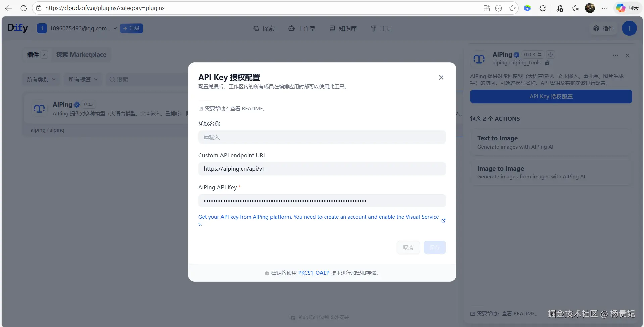This screenshot has width=644, height=327.
Task: Open the browser Extensions puzzle icon
Action: coord(543,8)
